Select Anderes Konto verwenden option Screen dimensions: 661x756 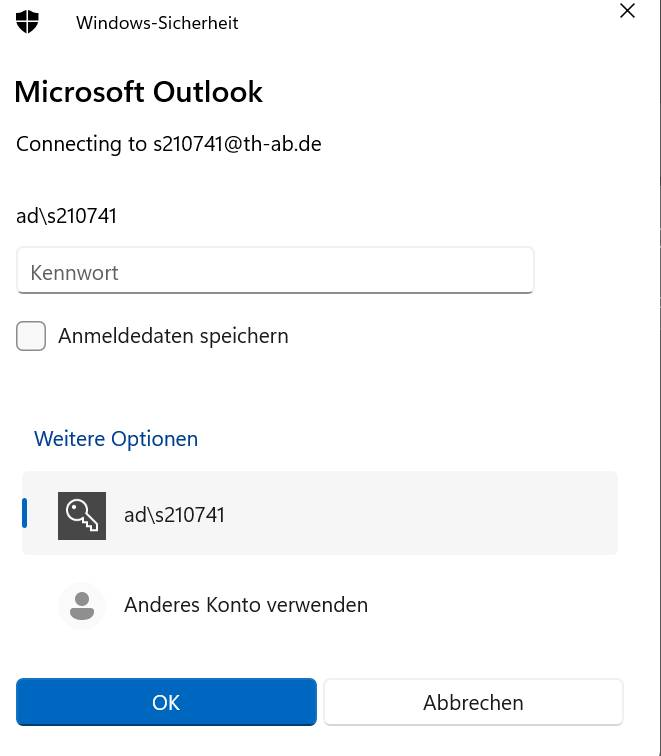click(320, 605)
